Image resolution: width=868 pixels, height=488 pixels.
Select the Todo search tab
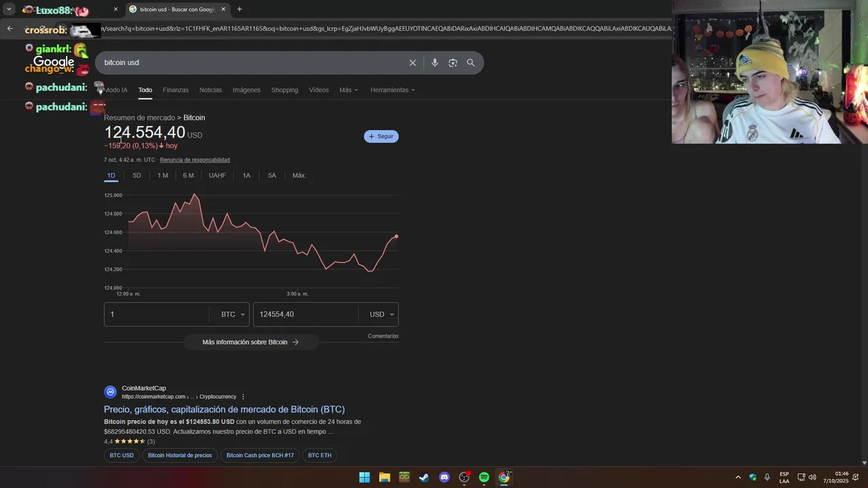145,90
